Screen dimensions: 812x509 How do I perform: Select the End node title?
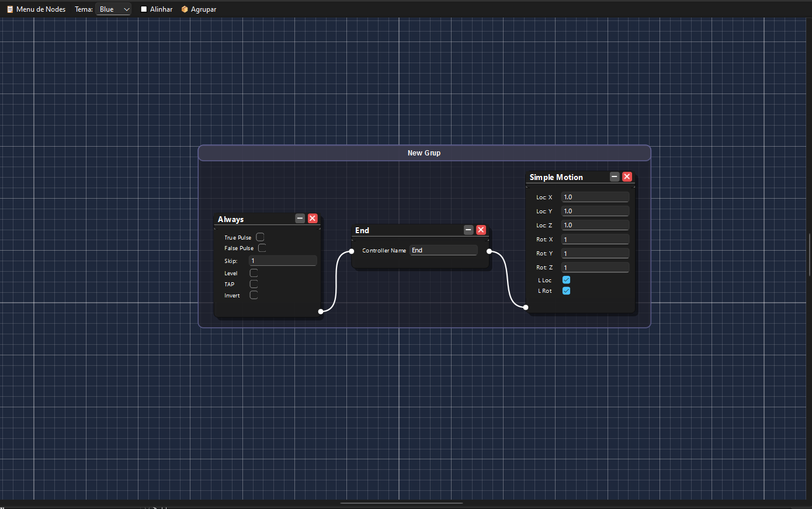click(362, 230)
